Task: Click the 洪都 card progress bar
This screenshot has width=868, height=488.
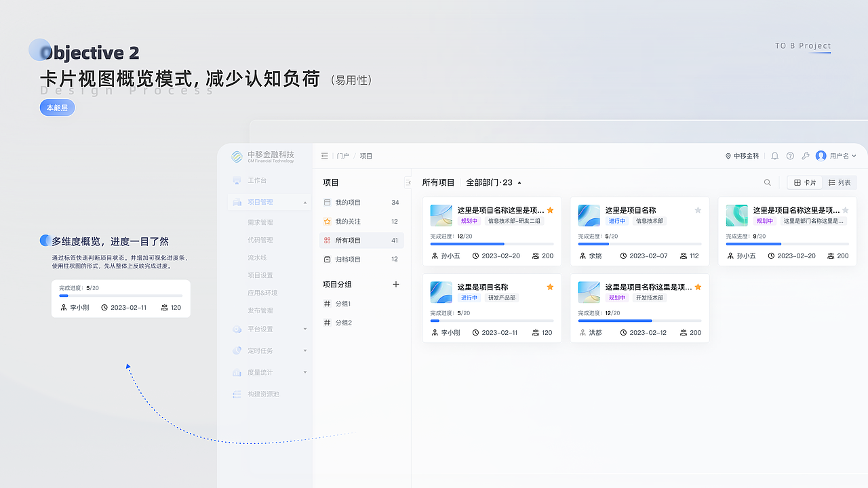Action: tap(639, 321)
